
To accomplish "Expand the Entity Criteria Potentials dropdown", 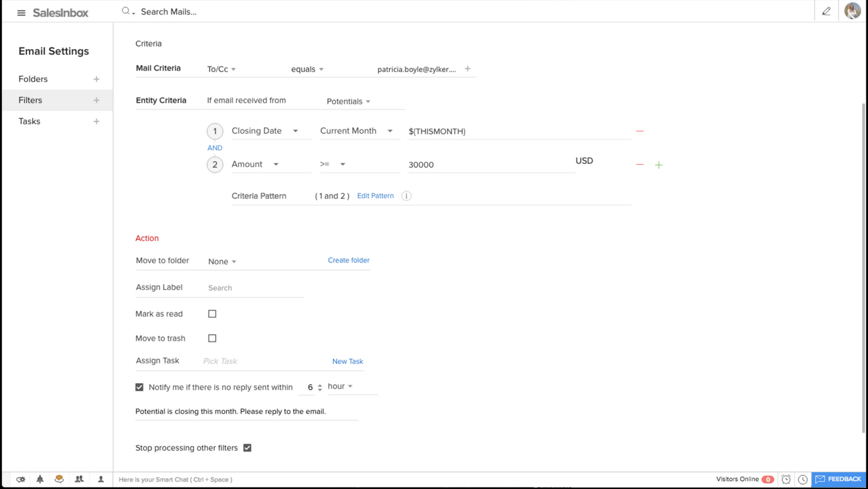I will (348, 101).
